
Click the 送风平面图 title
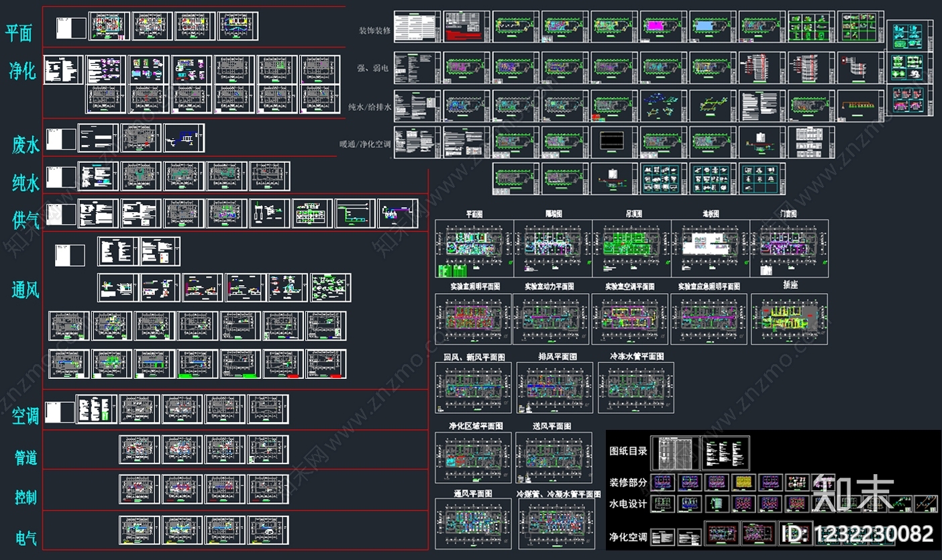(552, 427)
